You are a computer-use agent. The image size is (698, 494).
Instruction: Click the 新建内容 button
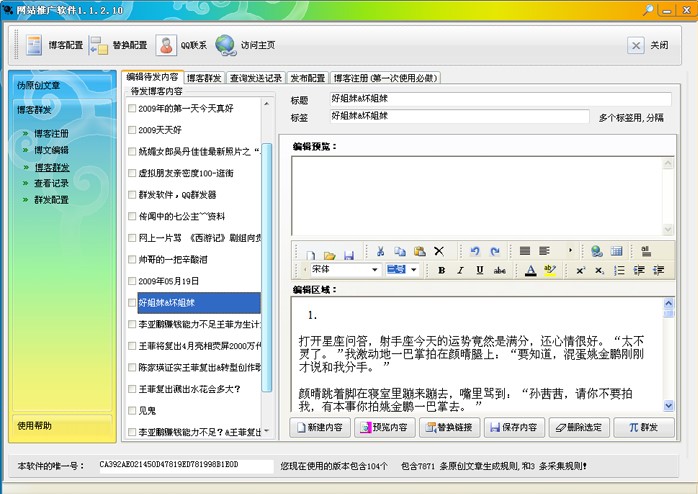tap(322, 427)
